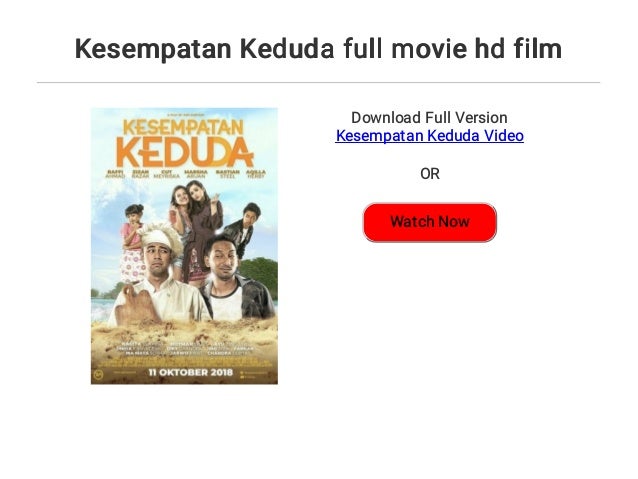Click the orange KEDUDA logo on poster
This screenshot has width=638, height=479.
click(185, 153)
